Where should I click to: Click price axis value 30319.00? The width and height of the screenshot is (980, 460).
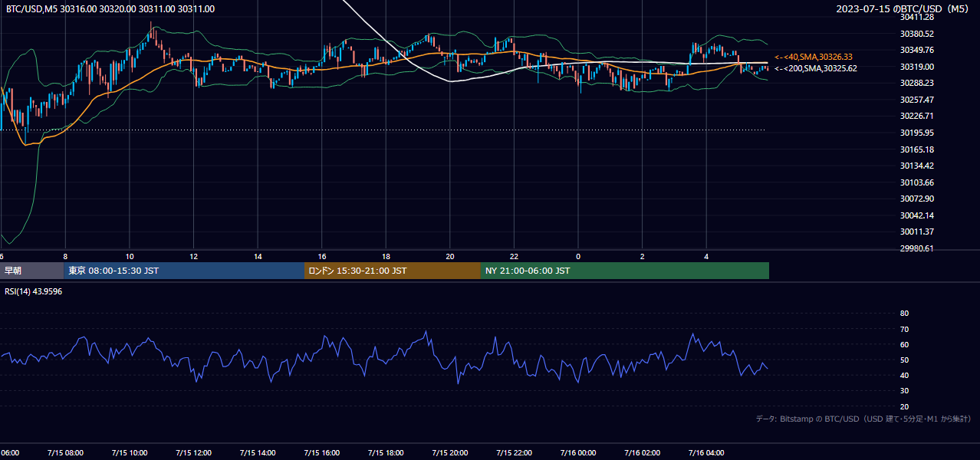pos(916,67)
